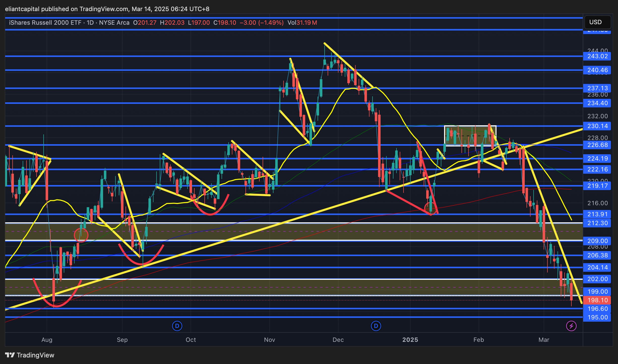Click the red circle at January low
Image resolution: width=618 pixels, height=364 pixels.
tap(430, 208)
